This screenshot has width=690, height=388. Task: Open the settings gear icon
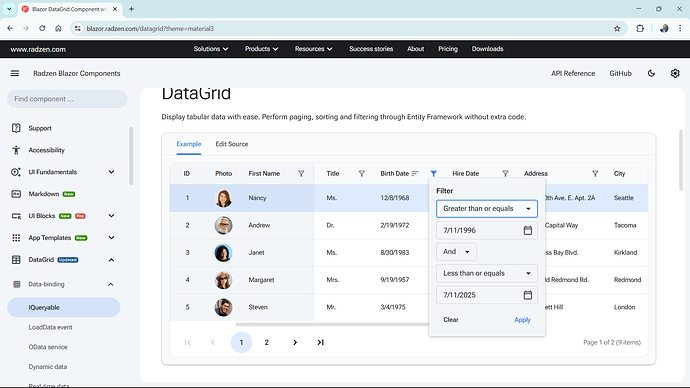(675, 73)
